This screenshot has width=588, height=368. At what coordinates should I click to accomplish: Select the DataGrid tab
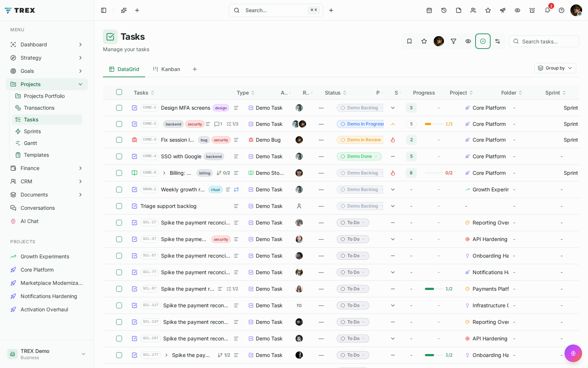[124, 69]
